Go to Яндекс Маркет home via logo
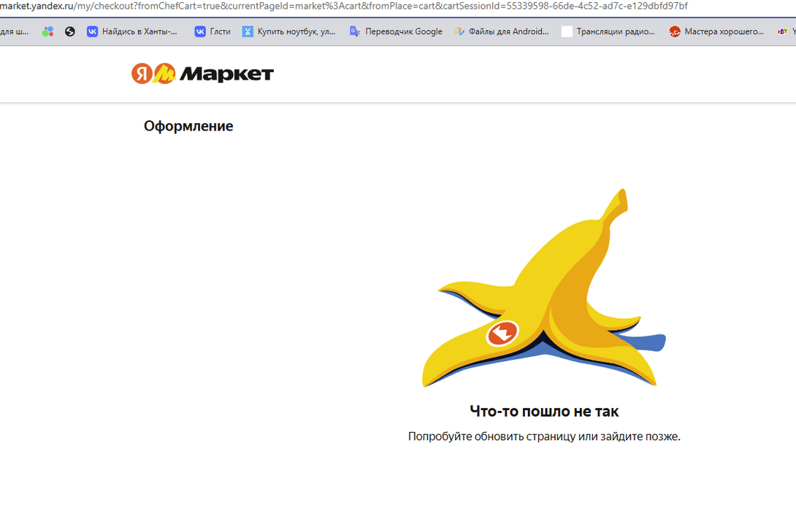The width and height of the screenshot is (796, 532). [x=202, y=74]
